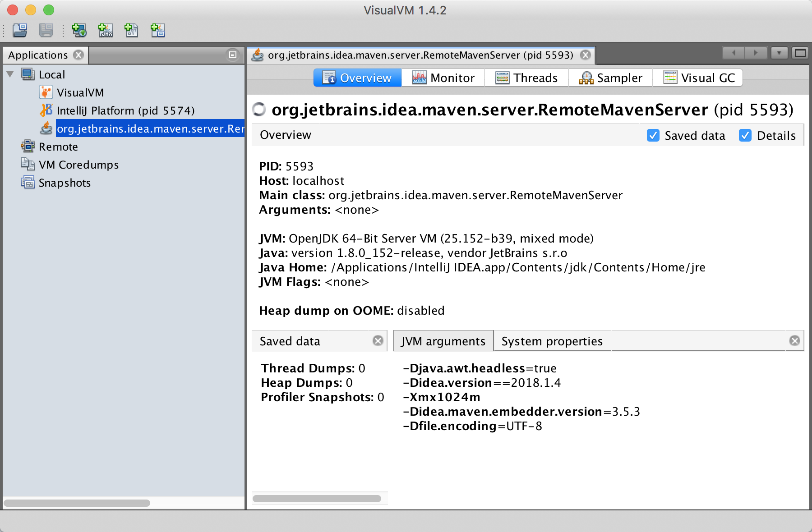Click the -Djava.awt.headless=true argument
812x532 pixels.
tap(480, 368)
